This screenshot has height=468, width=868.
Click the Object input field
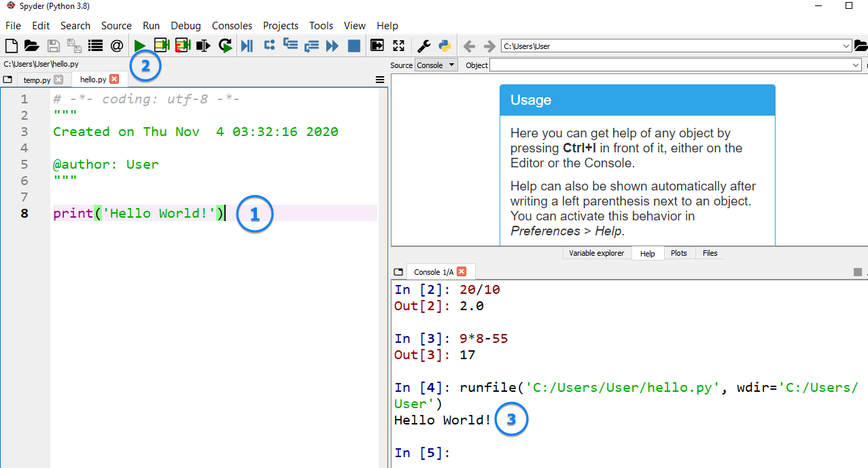(x=670, y=65)
